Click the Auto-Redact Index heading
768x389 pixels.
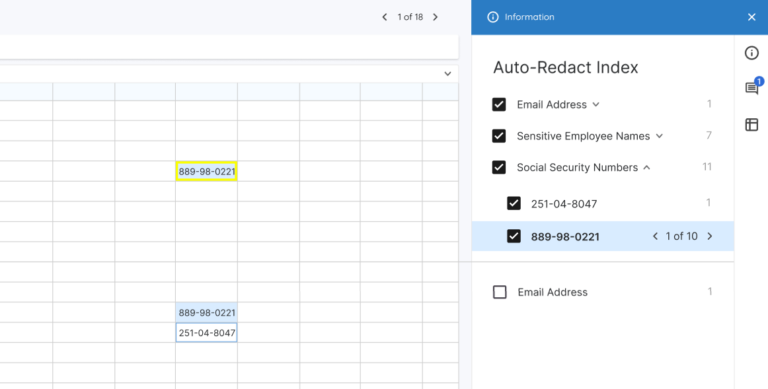(566, 67)
